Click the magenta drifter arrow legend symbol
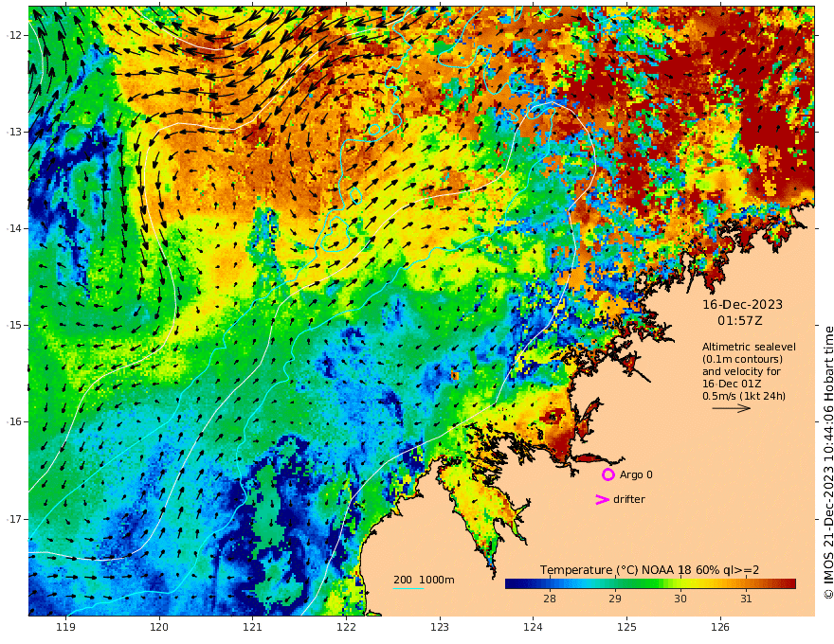Screen dimensions: 834x644 (x=602, y=499)
